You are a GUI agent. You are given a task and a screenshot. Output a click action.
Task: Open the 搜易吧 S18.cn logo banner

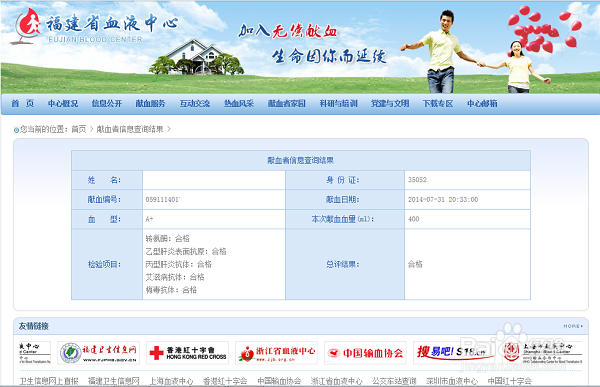pyautogui.click(x=454, y=353)
